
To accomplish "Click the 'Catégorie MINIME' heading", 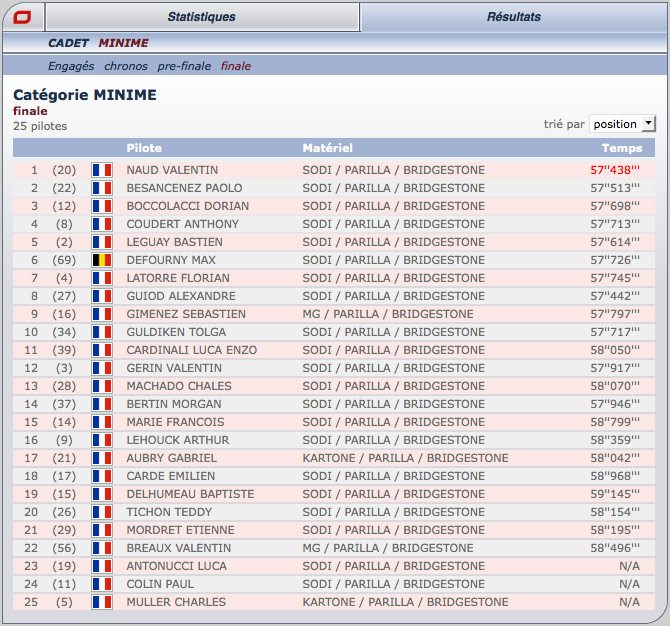I will pos(85,95).
